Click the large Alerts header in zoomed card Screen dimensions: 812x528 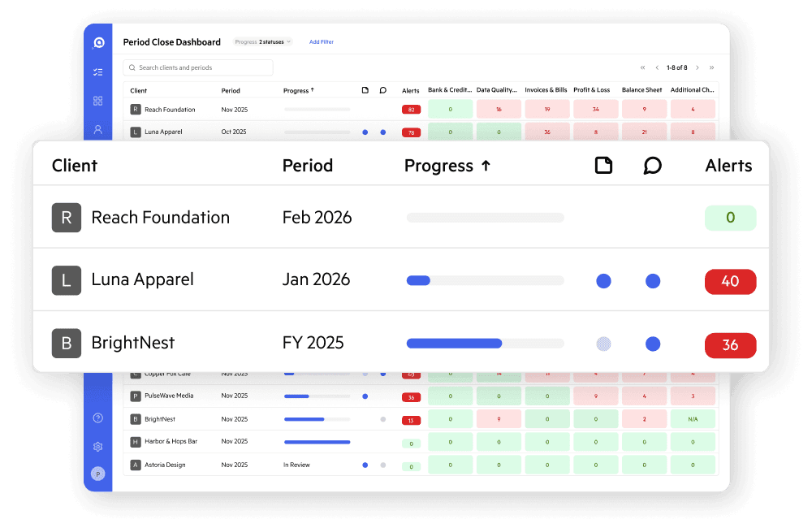728,166
